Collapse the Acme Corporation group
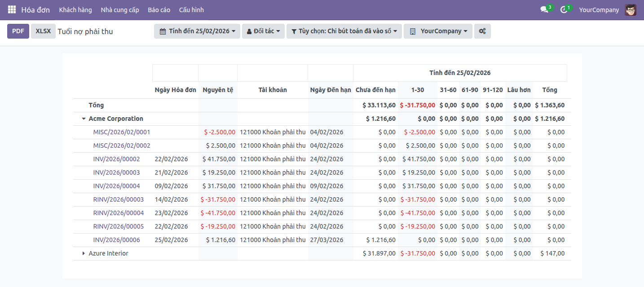Image resolution: width=644 pixels, height=287 pixels. coord(84,119)
